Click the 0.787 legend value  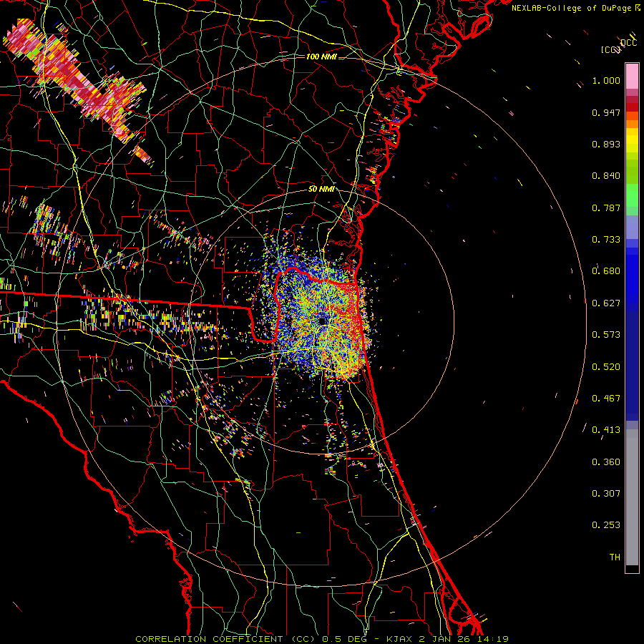[x=606, y=208]
